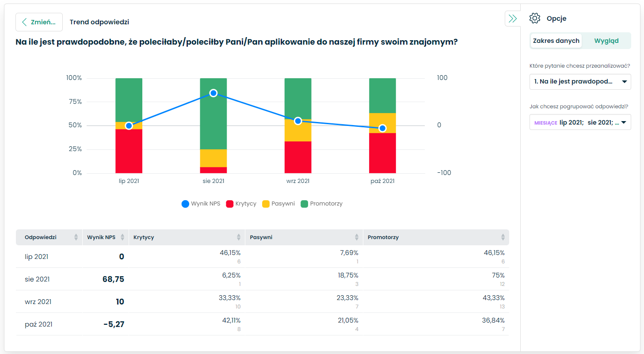The height and width of the screenshot is (354, 644).
Task: Click the 7,69% Pasywni cell
Action: coord(348,253)
